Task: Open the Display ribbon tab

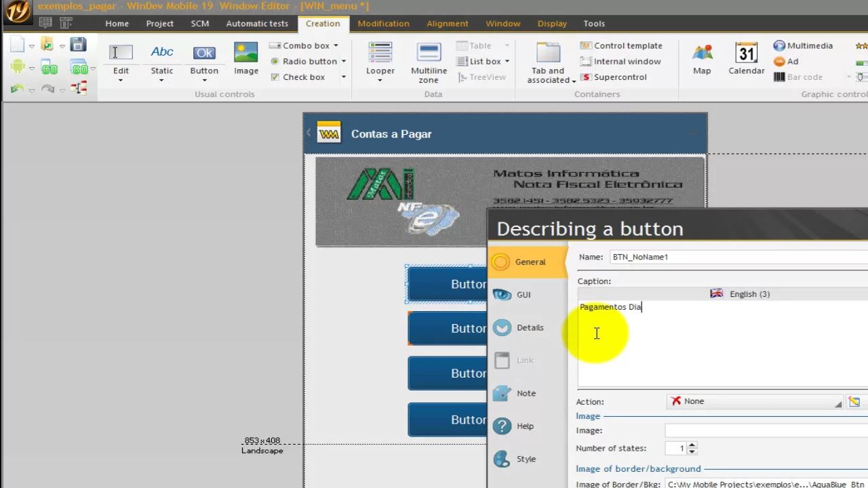Action: [552, 23]
